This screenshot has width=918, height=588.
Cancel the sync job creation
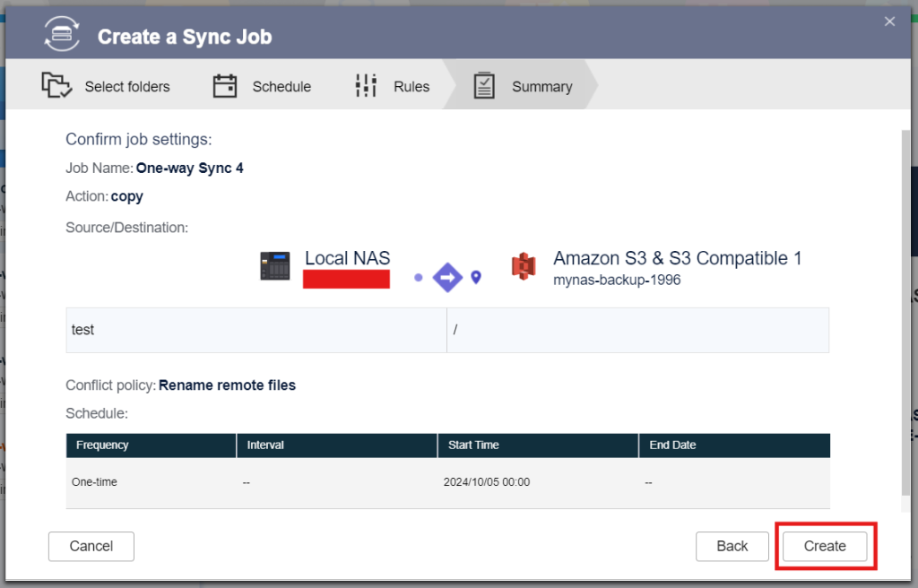coord(91,546)
